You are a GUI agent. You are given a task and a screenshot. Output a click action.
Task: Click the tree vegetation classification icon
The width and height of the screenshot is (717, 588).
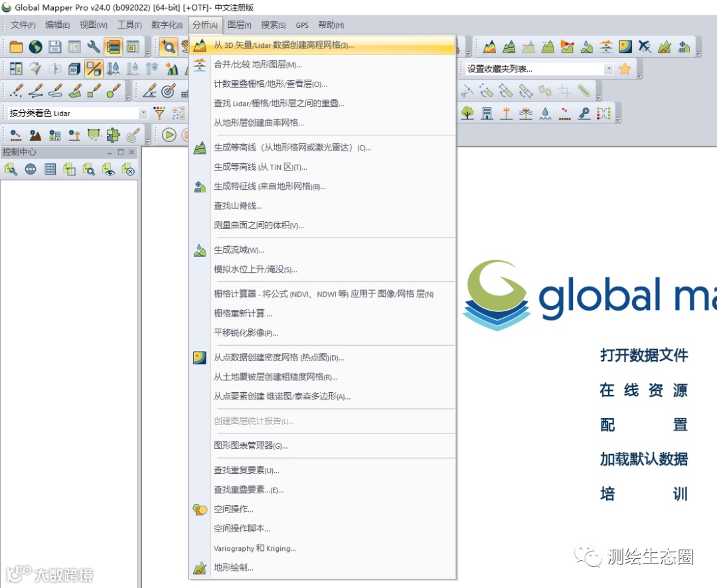[467, 112]
